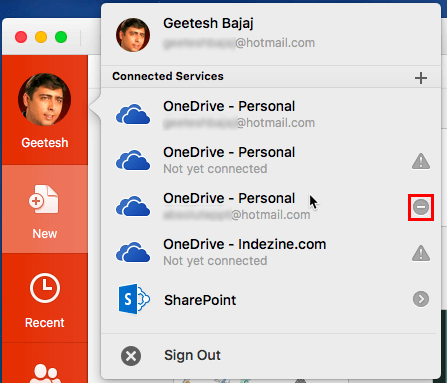Image resolution: width=447 pixels, height=383 pixels.
Task: Add a connected service with the plus icon
Action: [421, 78]
